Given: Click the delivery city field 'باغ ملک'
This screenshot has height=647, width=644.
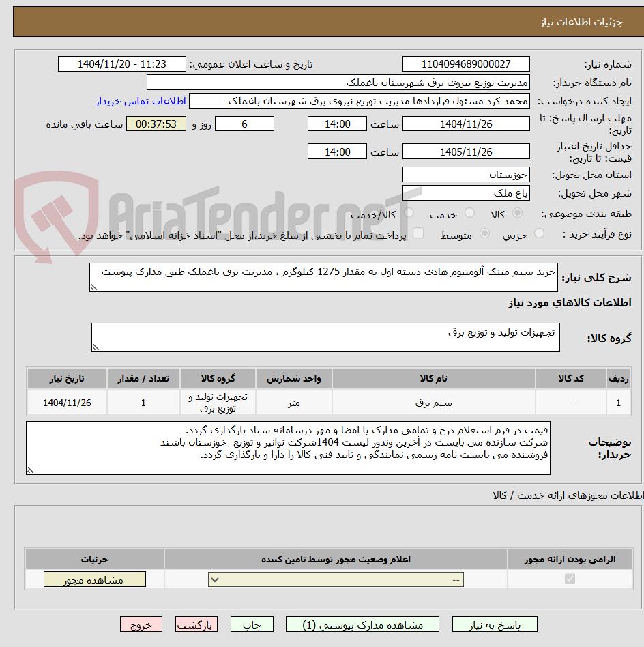Looking at the screenshot, I should [466, 192].
